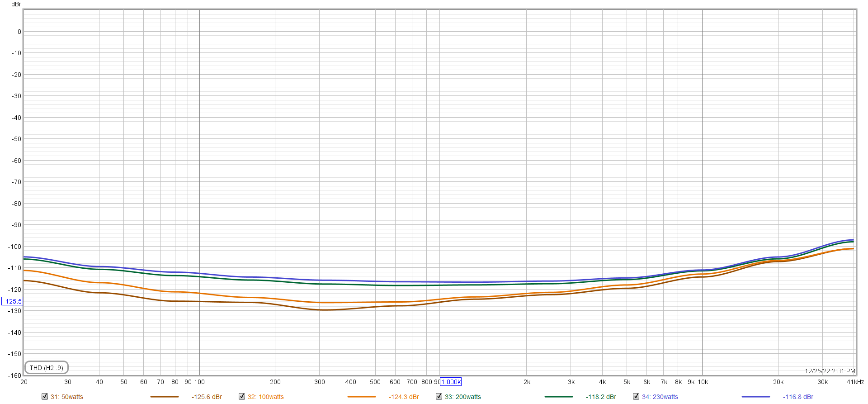Click the -160 level axis label

tap(15, 375)
